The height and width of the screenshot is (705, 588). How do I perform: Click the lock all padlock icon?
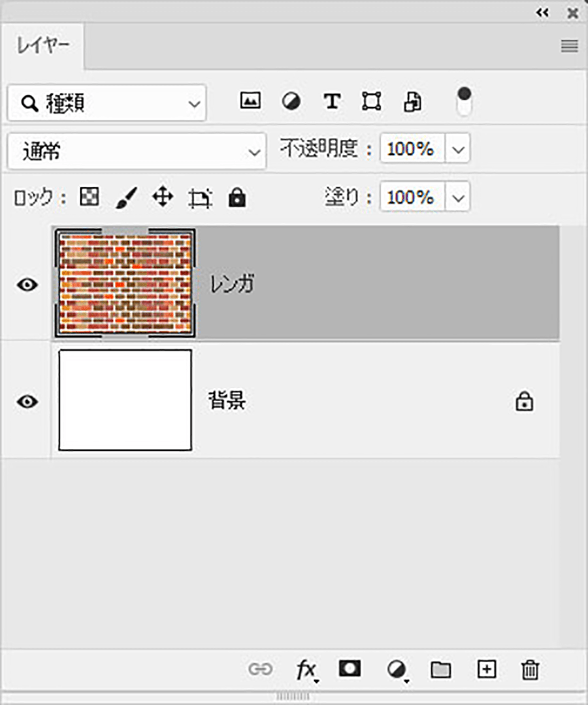point(237,197)
